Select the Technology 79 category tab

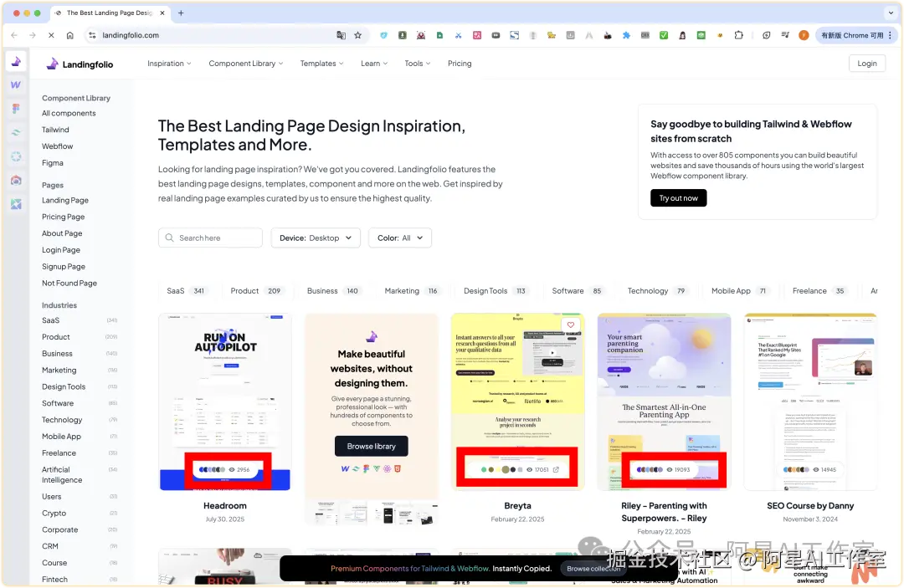click(656, 291)
